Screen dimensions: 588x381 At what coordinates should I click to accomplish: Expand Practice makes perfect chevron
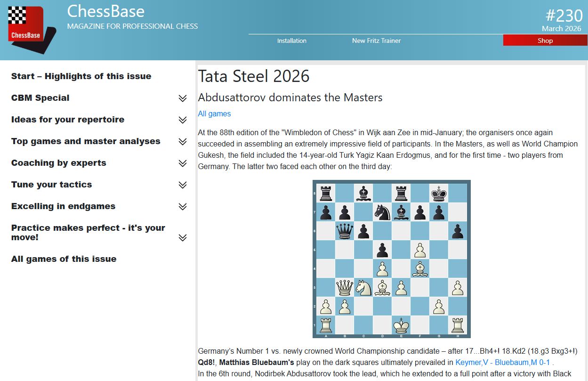[183, 238]
